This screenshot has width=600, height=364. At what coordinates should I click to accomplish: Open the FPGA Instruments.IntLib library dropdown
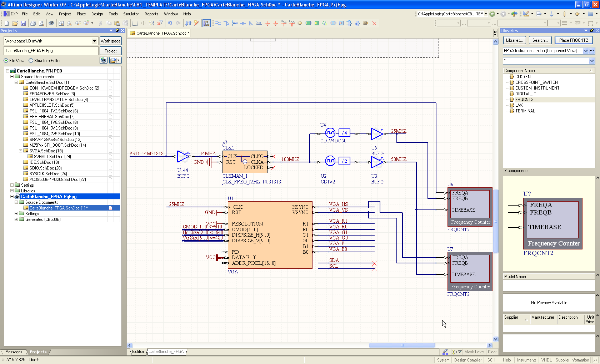[x=586, y=51]
